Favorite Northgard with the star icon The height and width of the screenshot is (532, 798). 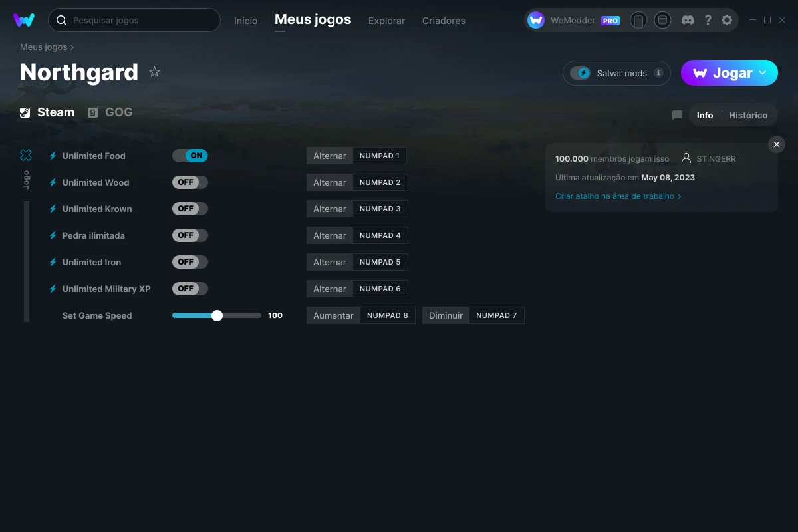[154, 72]
